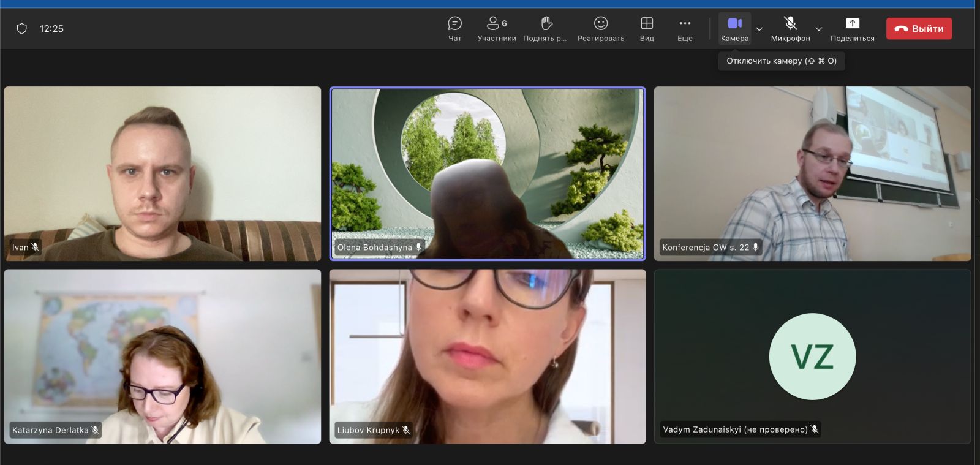This screenshot has width=980, height=465.
Task: Click mic icon next to Olena Bohdashyna
Action: (x=418, y=248)
